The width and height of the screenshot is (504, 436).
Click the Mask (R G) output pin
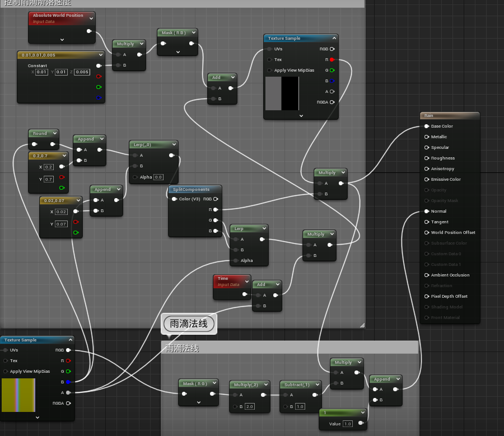coord(212,393)
